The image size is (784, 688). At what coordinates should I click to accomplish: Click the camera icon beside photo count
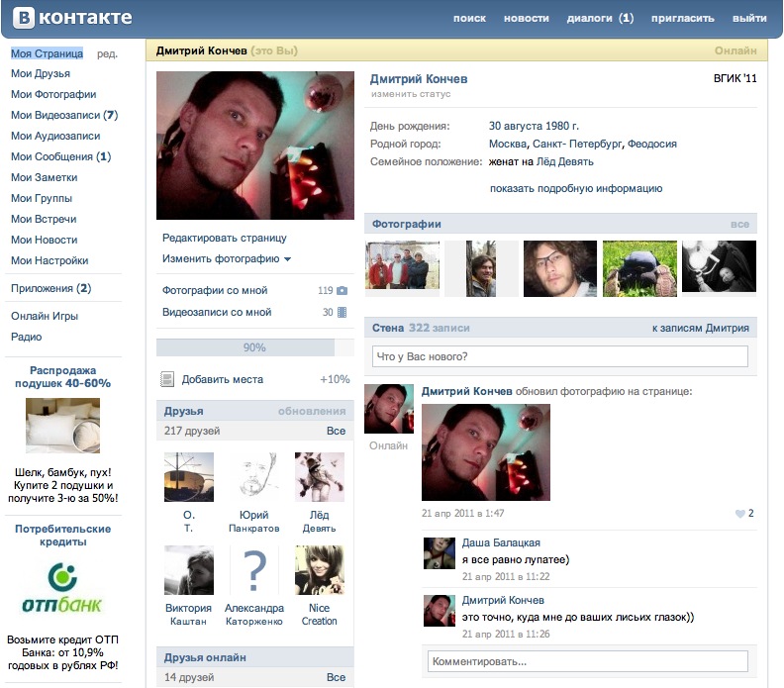(342, 291)
